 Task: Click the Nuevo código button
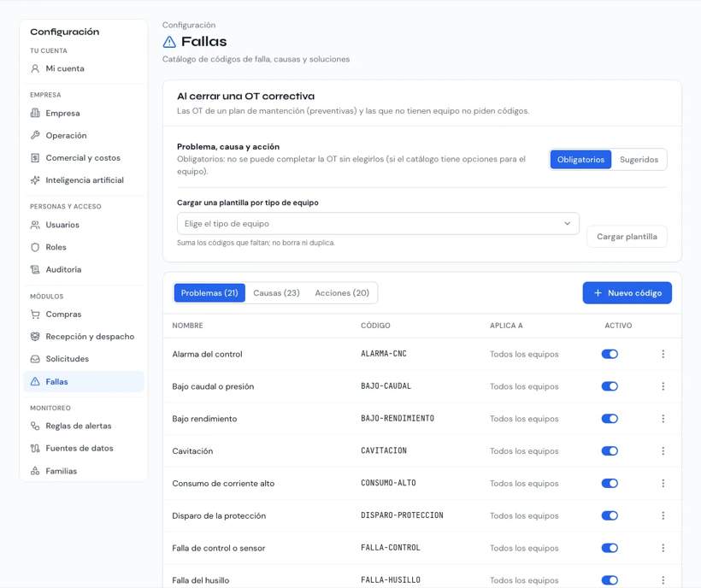(627, 292)
